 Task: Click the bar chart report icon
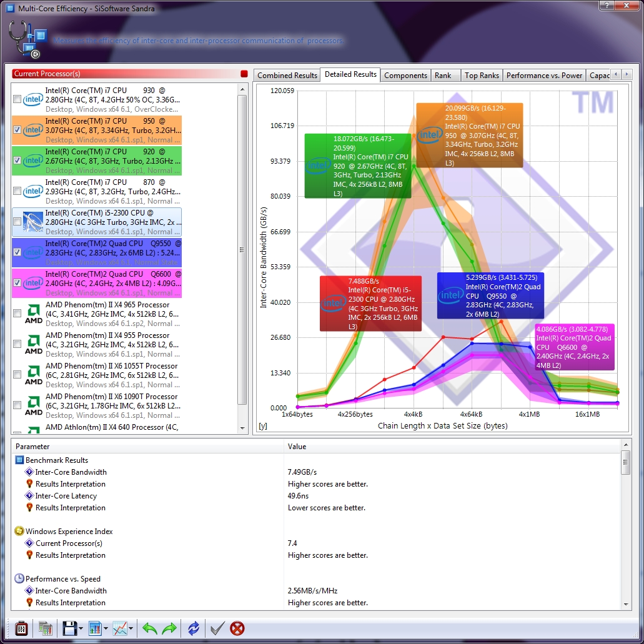[95, 628]
